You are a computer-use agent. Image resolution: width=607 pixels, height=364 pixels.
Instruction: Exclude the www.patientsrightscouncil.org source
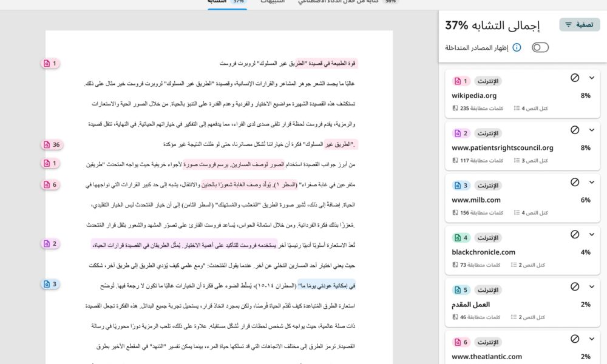[575, 130]
